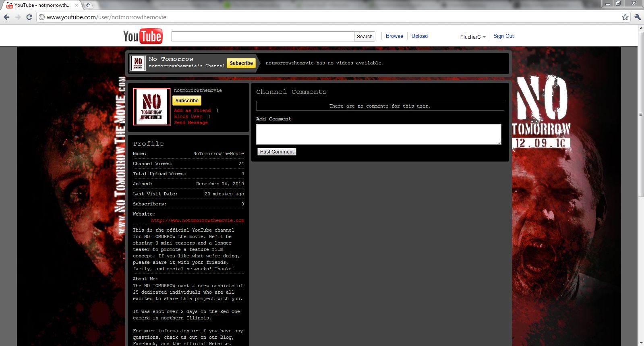
Task: Click the 'Website:' label
Action: [144, 214]
